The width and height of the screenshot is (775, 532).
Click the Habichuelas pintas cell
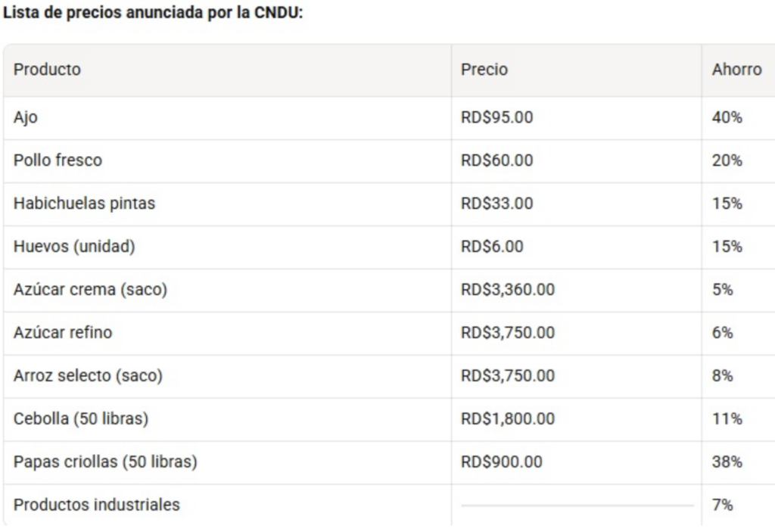pyautogui.click(x=84, y=204)
